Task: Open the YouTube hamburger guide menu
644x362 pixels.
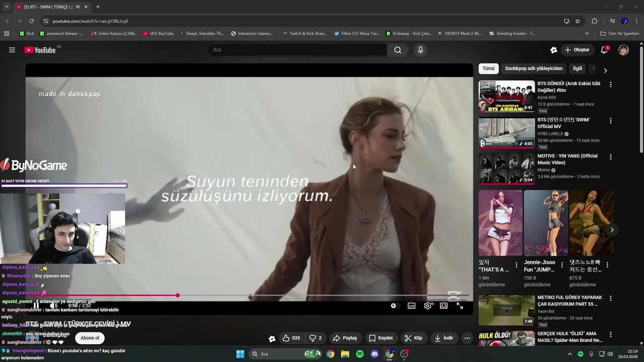Action: (x=12, y=50)
